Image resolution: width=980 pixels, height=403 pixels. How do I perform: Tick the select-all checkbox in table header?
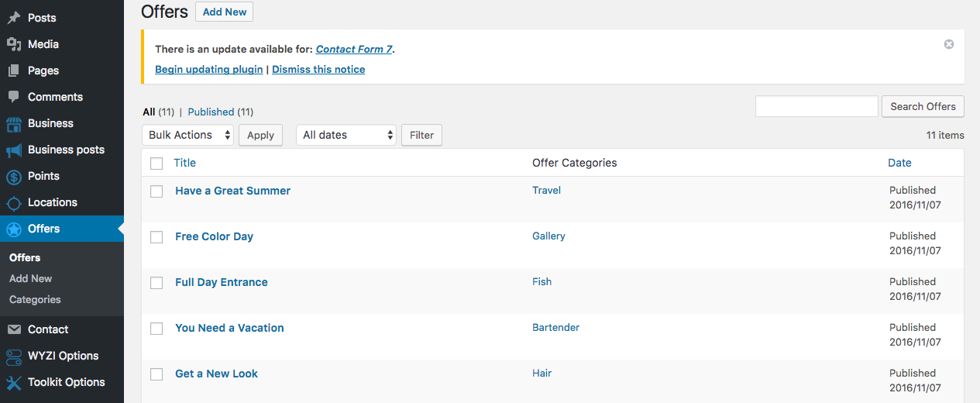click(x=156, y=164)
